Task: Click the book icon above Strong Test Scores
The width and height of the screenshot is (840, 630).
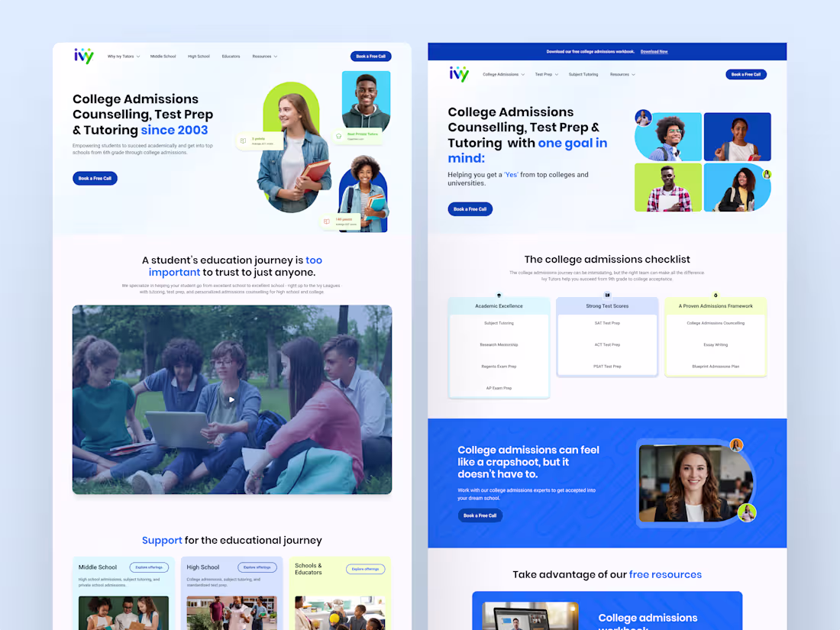Action: coord(607,295)
